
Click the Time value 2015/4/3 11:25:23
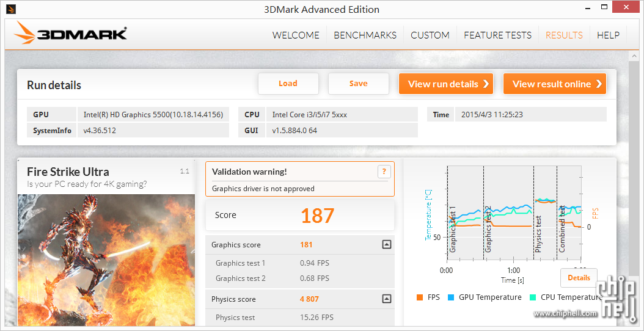coord(492,115)
